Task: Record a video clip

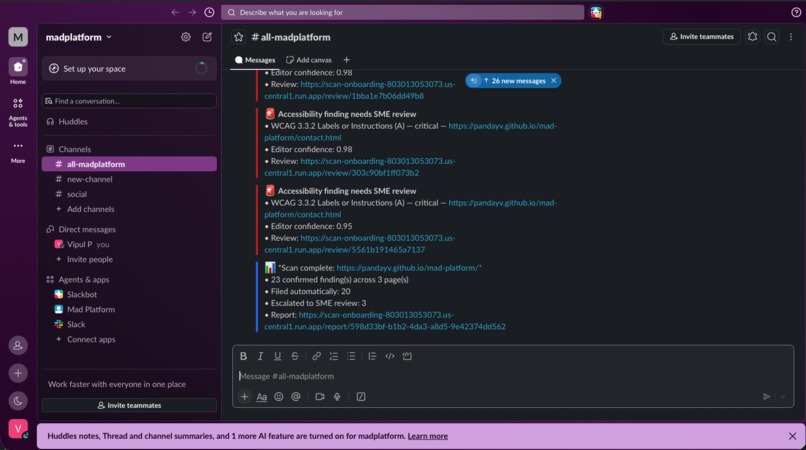Action: click(x=320, y=397)
